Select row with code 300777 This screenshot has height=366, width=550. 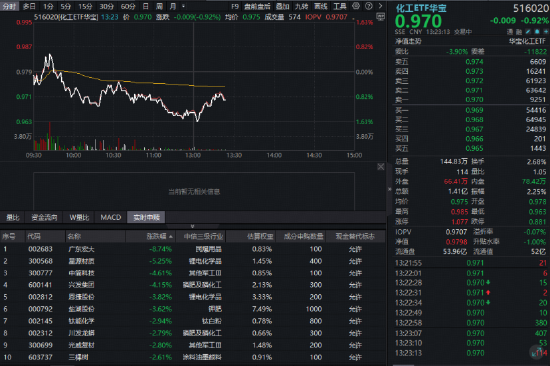coord(193,273)
